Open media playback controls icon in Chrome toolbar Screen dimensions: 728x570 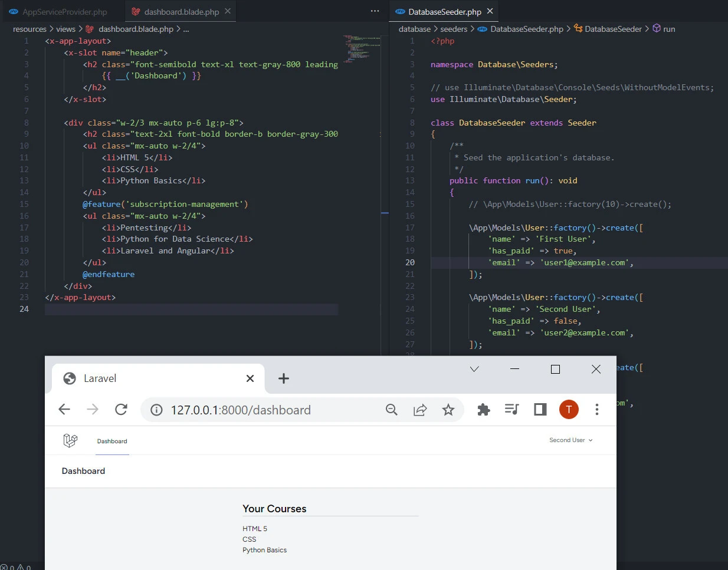(511, 409)
